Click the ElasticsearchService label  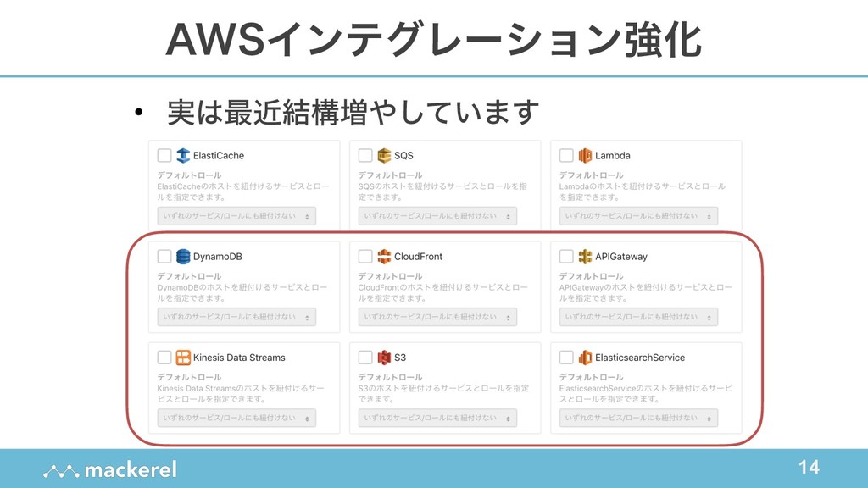tap(640, 358)
